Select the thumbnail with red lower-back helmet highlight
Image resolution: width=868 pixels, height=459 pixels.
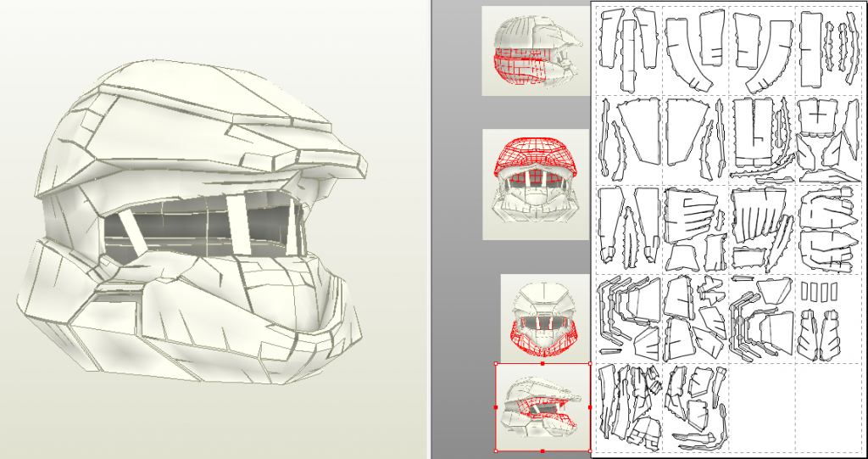tap(536, 51)
